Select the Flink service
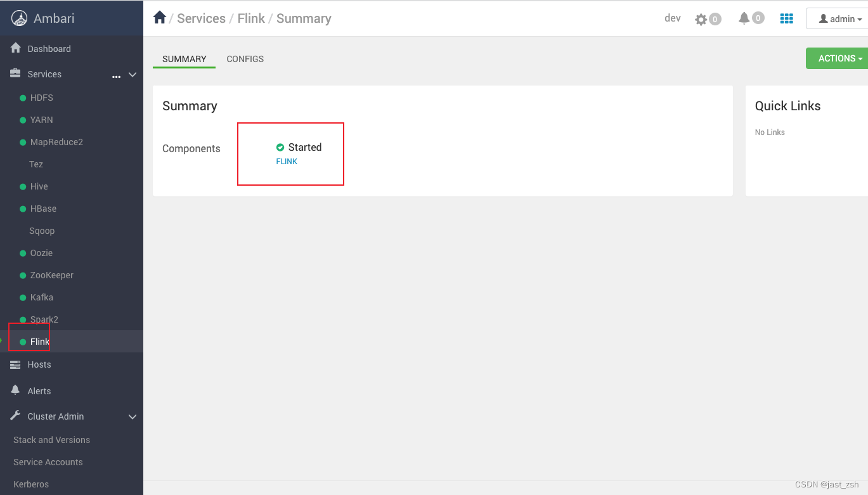 click(x=40, y=342)
